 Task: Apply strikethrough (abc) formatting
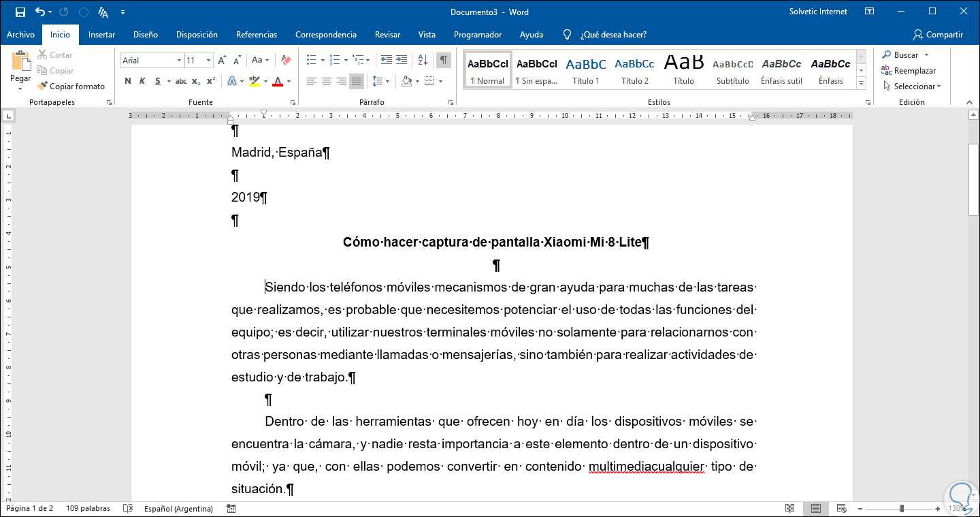coord(181,81)
